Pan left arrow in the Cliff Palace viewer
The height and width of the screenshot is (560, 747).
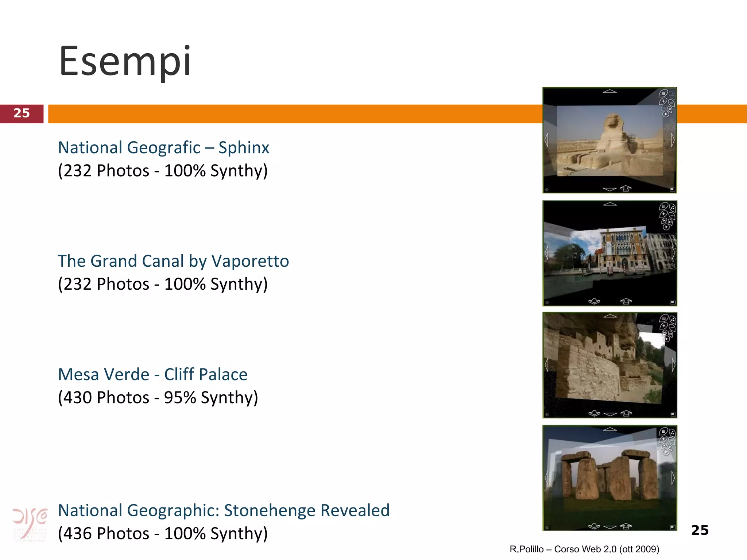pos(546,365)
